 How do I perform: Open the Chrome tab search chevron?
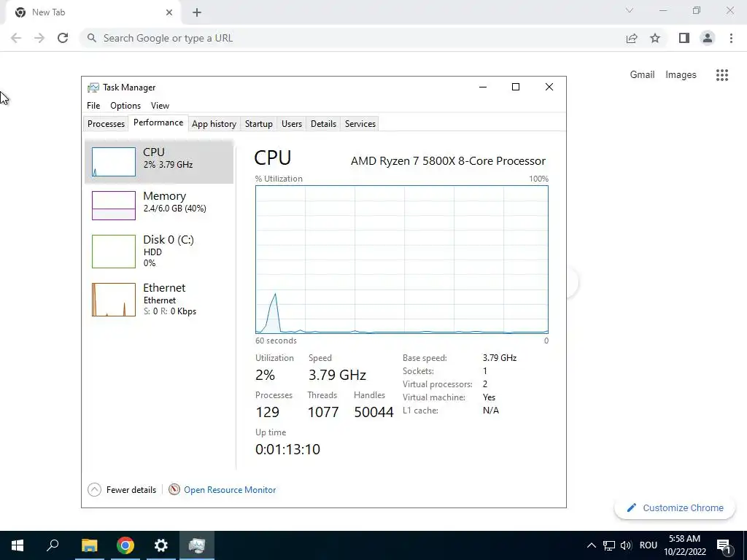[630, 10]
